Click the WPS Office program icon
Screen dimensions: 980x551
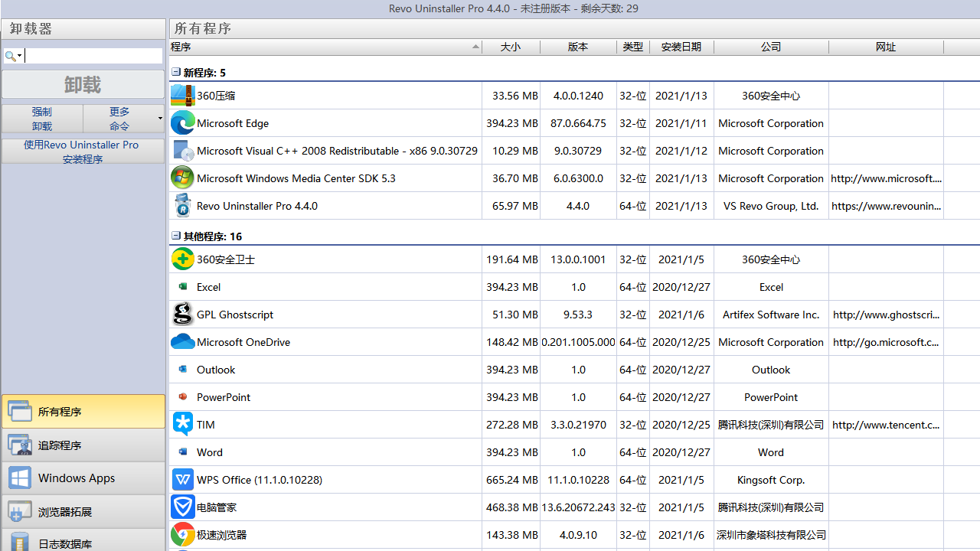[x=182, y=479]
